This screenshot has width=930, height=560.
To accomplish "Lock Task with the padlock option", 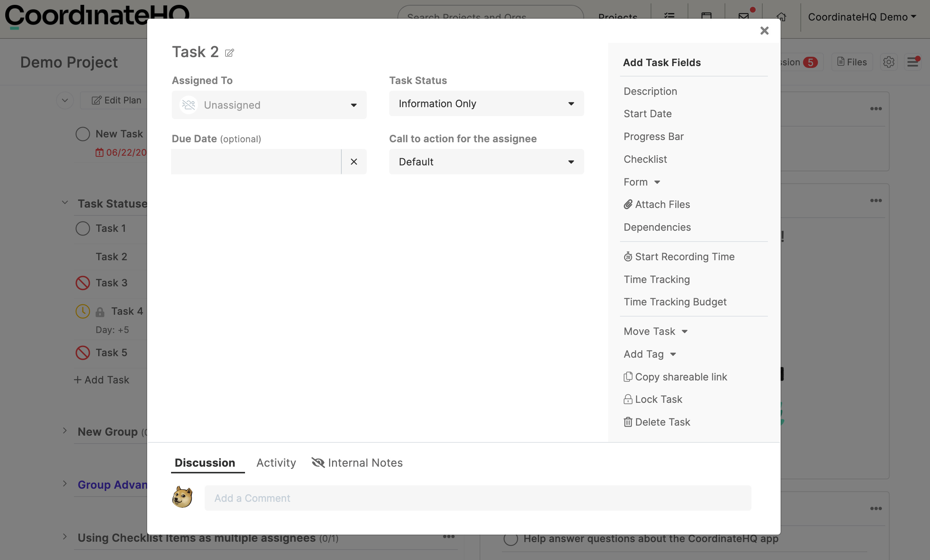I will point(653,399).
